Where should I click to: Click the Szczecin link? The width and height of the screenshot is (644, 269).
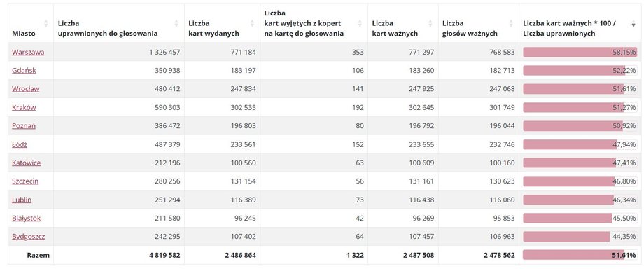point(25,181)
